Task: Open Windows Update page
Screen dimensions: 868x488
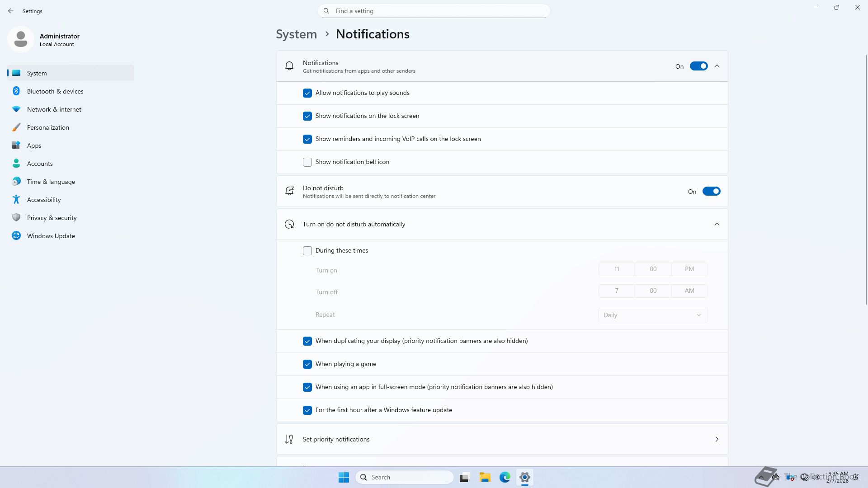Action: coord(51,236)
